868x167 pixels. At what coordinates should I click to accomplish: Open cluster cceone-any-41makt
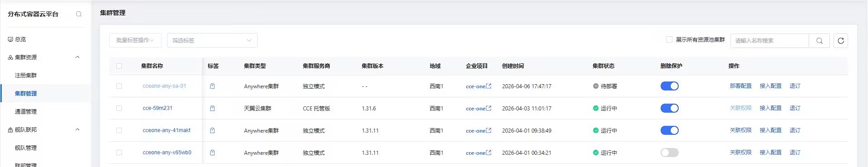click(x=167, y=130)
